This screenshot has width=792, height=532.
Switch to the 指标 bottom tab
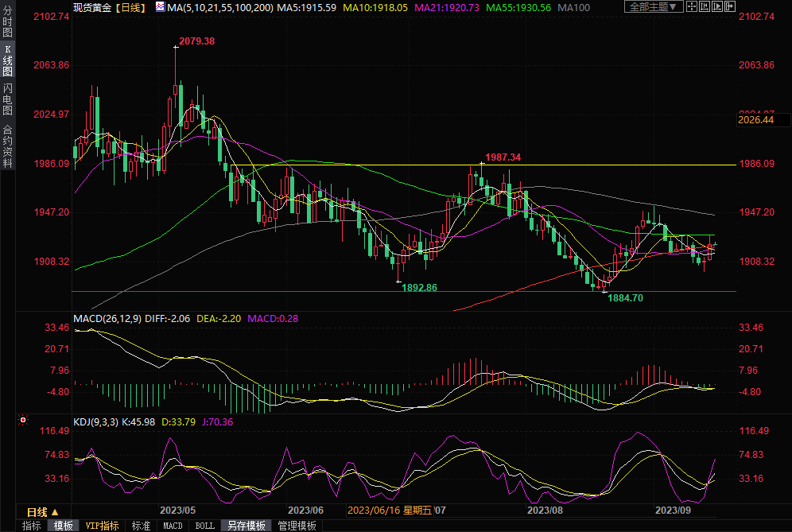pos(31,526)
